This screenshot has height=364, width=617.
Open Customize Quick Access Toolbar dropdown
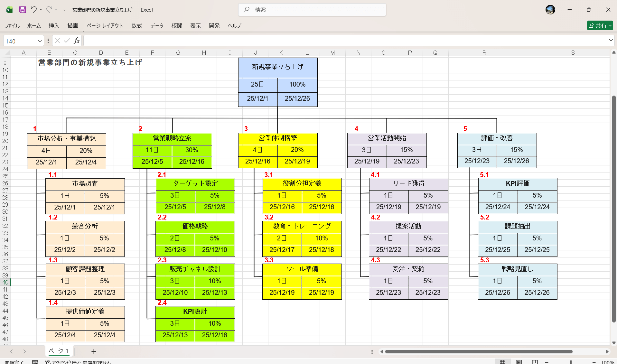pos(64,10)
